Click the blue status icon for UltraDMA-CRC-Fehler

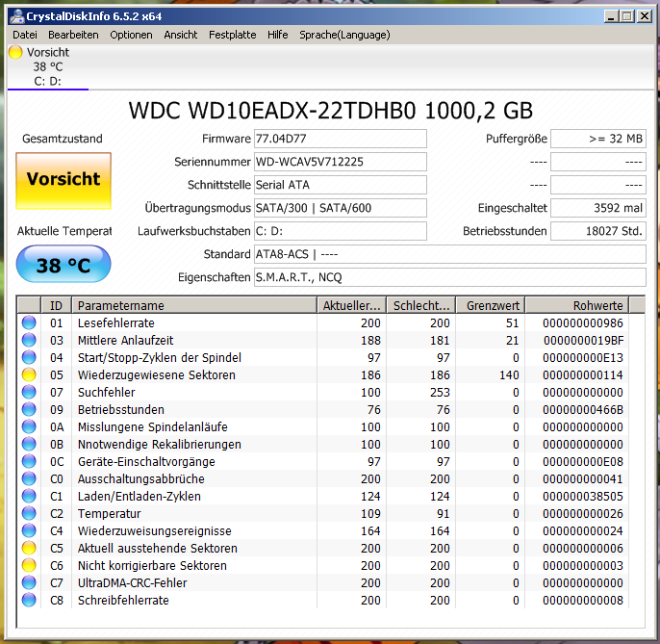click(x=29, y=583)
